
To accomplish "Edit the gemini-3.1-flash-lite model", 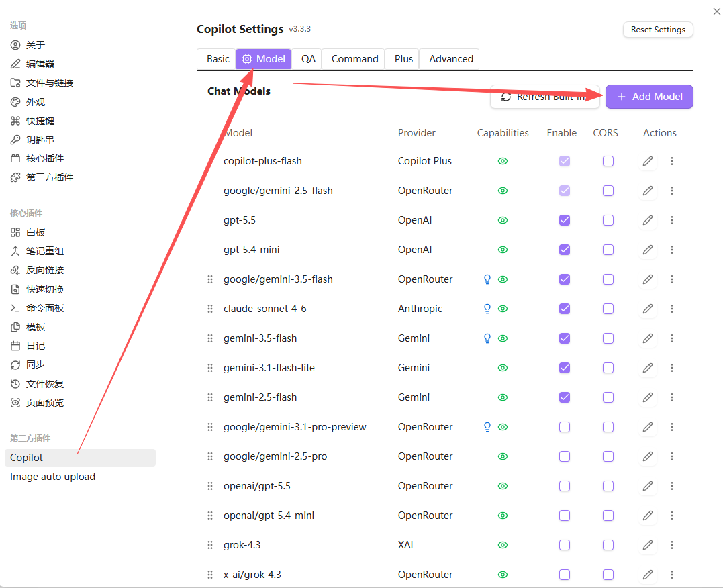I will [x=648, y=368].
